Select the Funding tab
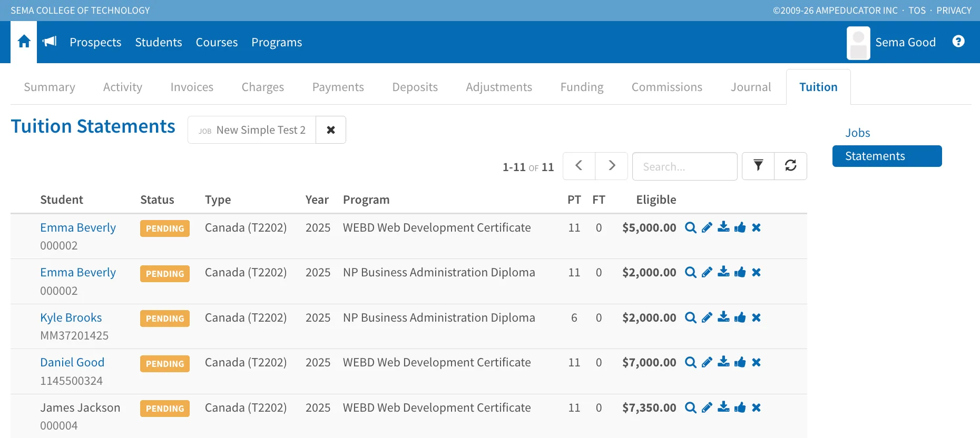Screen dimensions: 980x438 (x=582, y=87)
